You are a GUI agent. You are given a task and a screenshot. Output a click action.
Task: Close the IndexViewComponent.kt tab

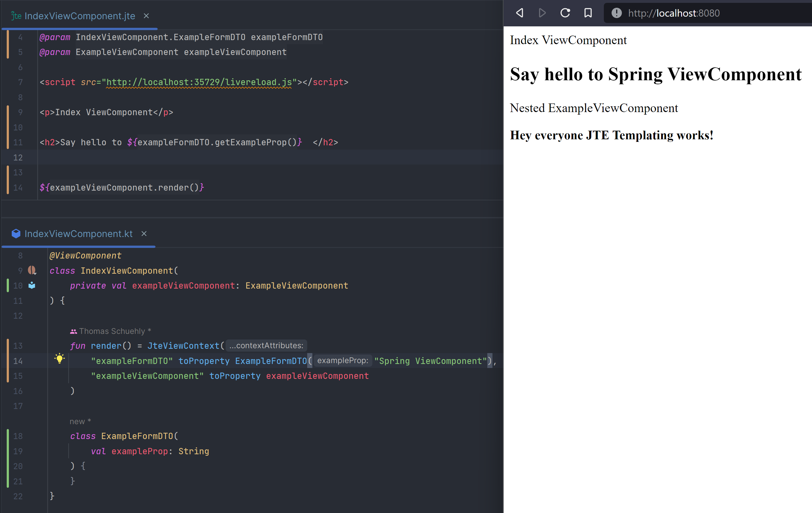(144, 234)
